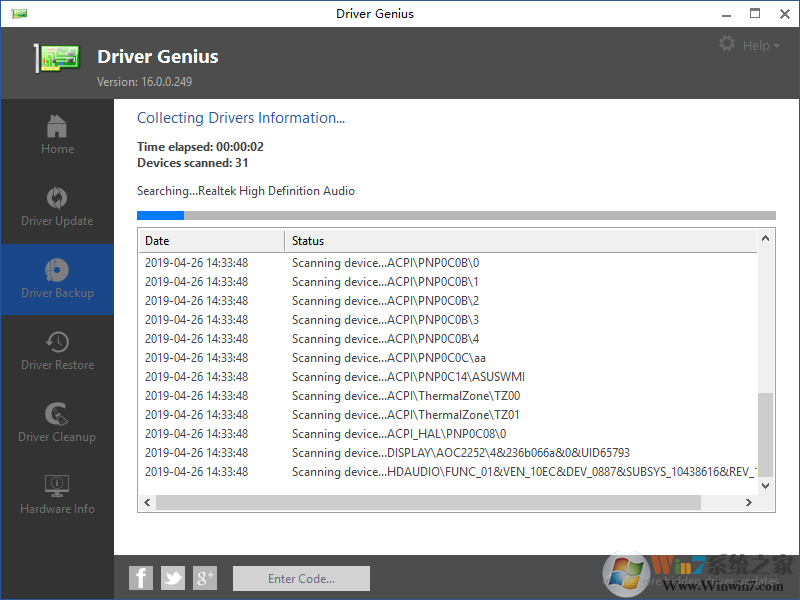Open the Home section
This screenshot has width=800, height=600.
pyautogui.click(x=57, y=135)
